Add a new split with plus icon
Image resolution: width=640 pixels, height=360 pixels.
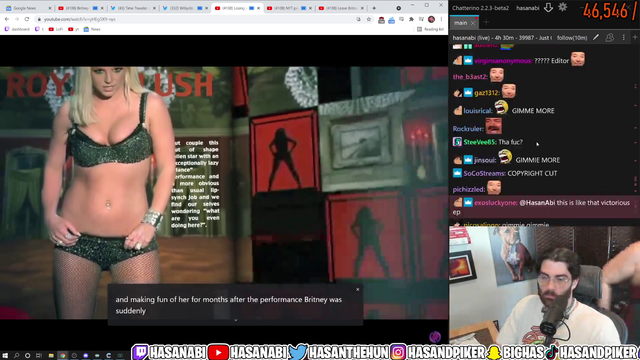[635, 38]
